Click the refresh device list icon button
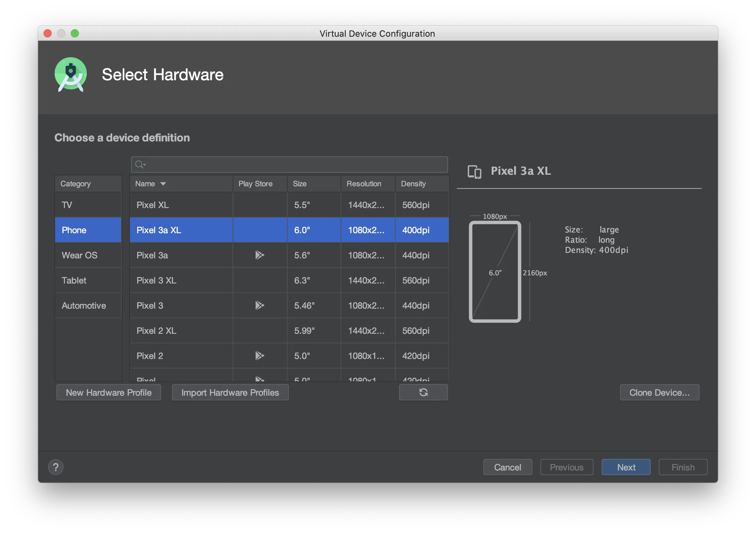The image size is (756, 533). click(423, 392)
